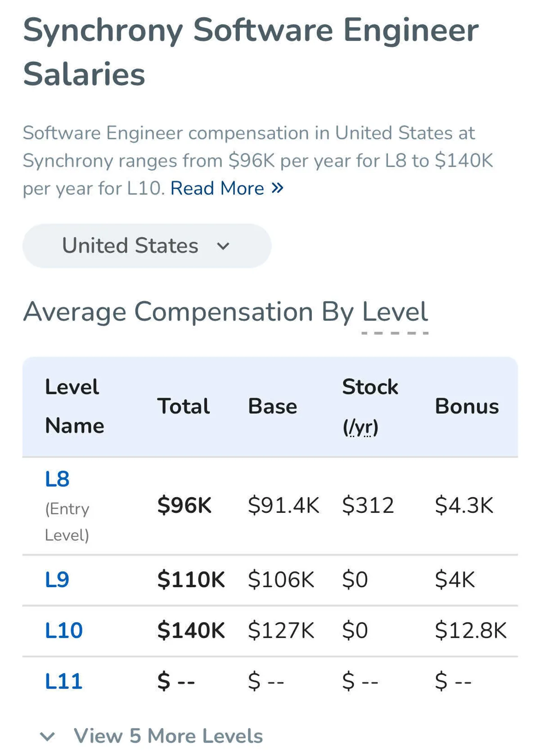Click the Level Name column header
The width and height of the screenshot is (540, 756).
point(74,406)
